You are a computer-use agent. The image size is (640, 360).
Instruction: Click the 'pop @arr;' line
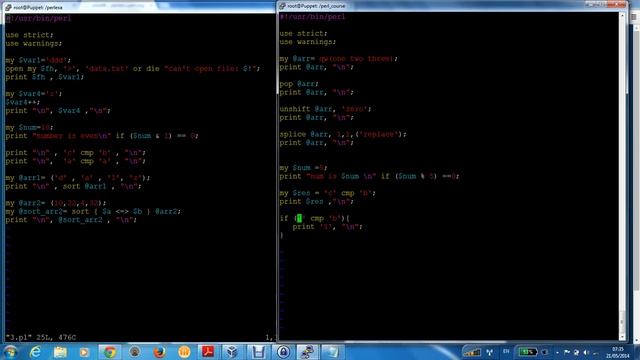click(x=299, y=84)
